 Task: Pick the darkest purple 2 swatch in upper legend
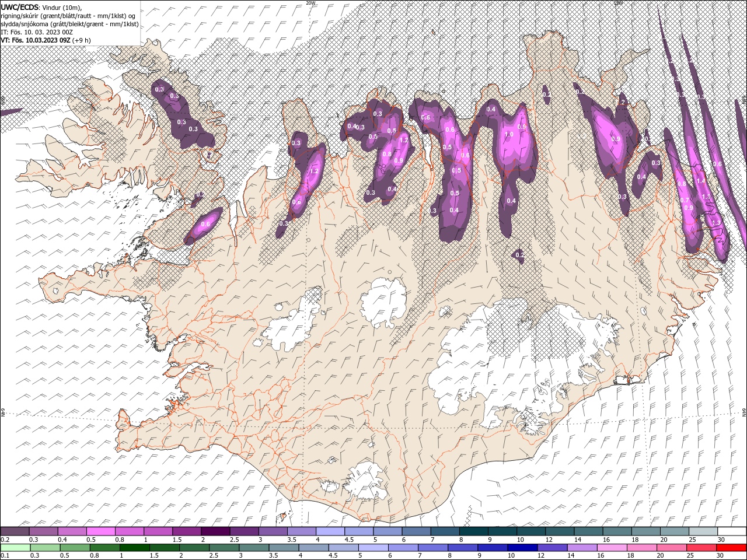pyautogui.click(x=215, y=531)
